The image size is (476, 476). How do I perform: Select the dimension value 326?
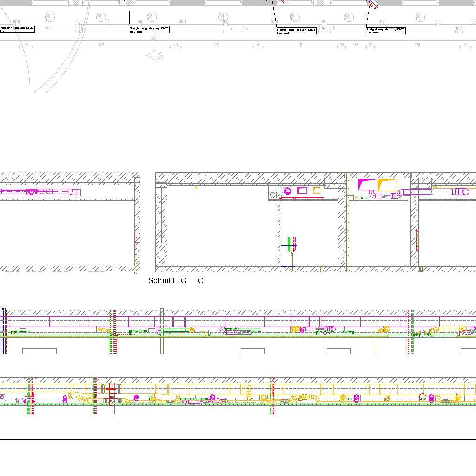click(x=417, y=45)
